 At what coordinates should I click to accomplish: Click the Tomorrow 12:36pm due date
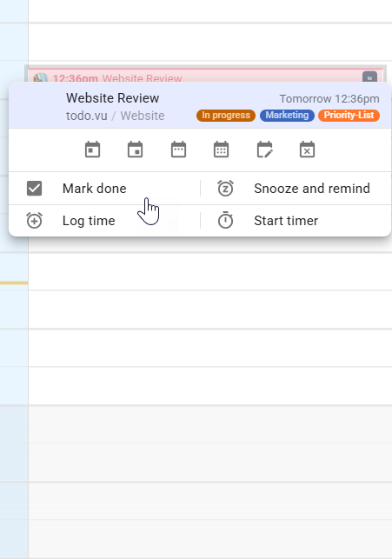(x=329, y=99)
